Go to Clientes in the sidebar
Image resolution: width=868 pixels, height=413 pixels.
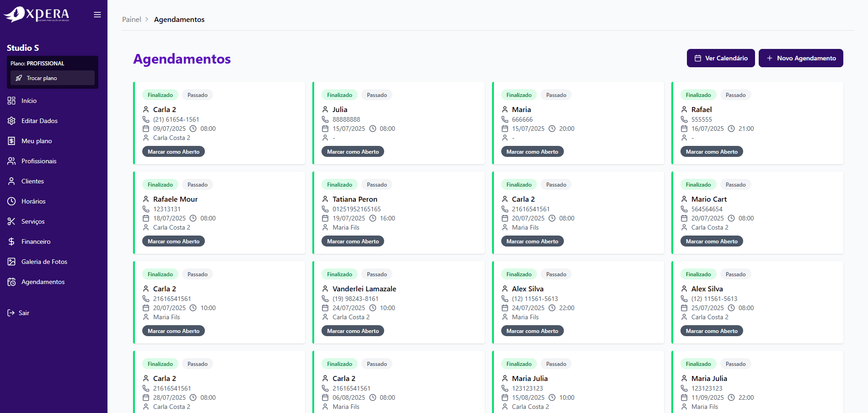pos(32,181)
